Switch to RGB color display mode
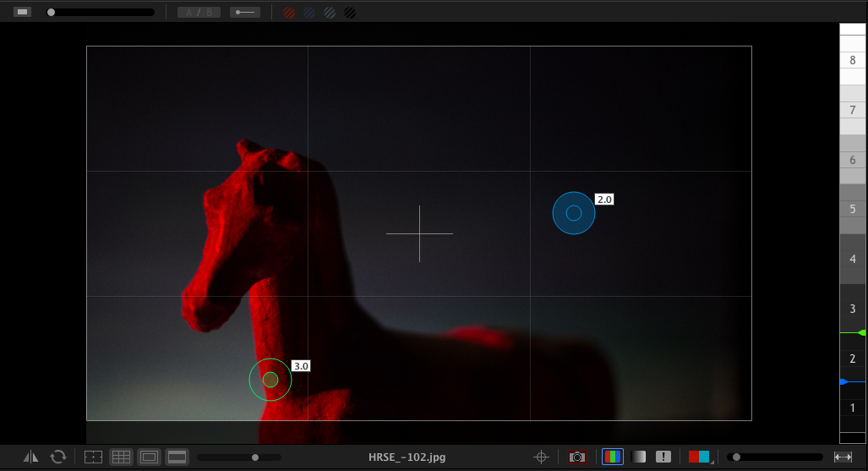This screenshot has width=868, height=471. 612,457
